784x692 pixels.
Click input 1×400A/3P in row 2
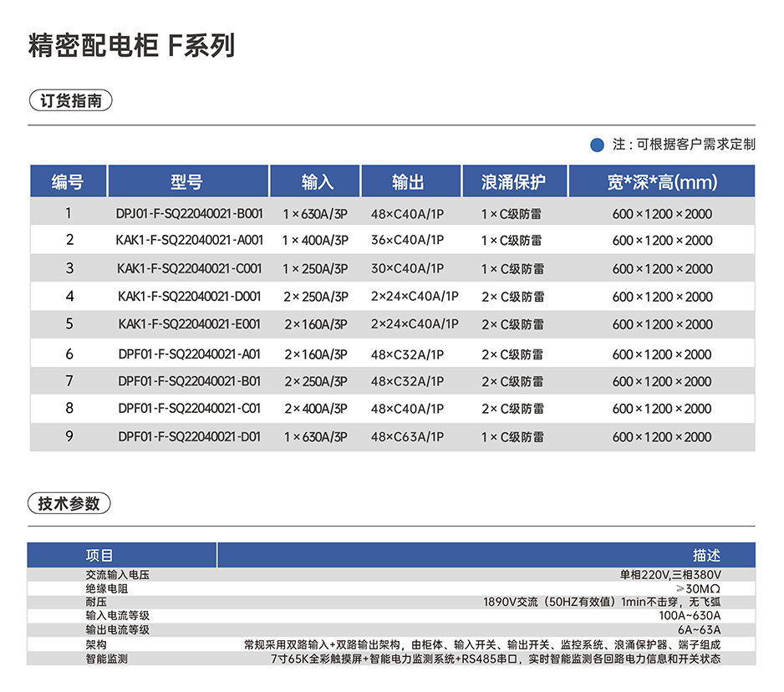(x=315, y=241)
